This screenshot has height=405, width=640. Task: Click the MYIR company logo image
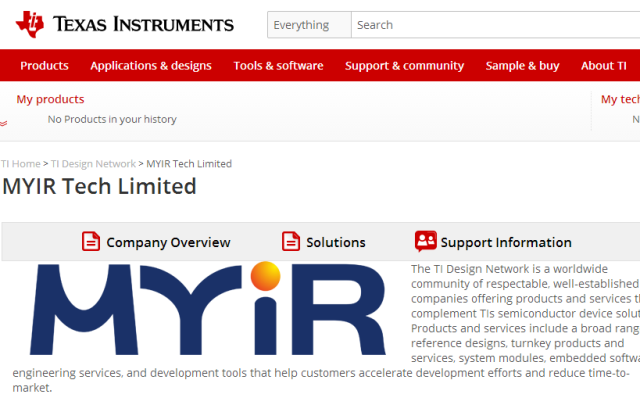click(x=207, y=308)
